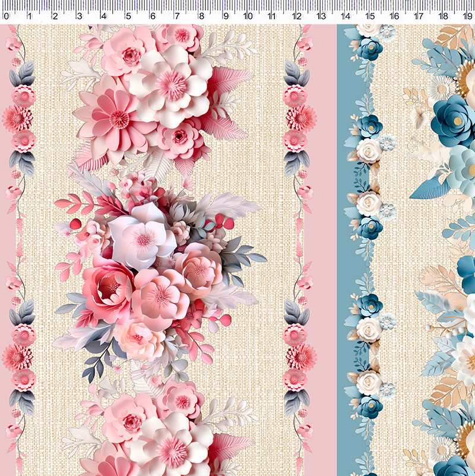Click the 10 mark on the ruler

pyautogui.click(x=248, y=16)
